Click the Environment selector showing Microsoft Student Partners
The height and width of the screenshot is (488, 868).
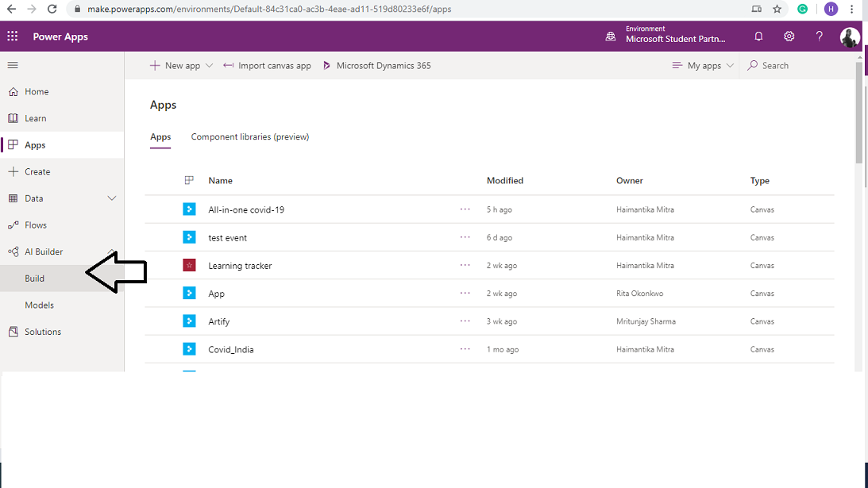(672, 36)
